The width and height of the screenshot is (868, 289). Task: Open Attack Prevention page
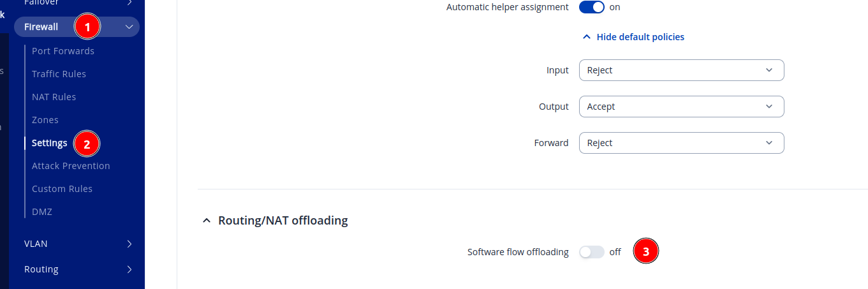pos(71,166)
